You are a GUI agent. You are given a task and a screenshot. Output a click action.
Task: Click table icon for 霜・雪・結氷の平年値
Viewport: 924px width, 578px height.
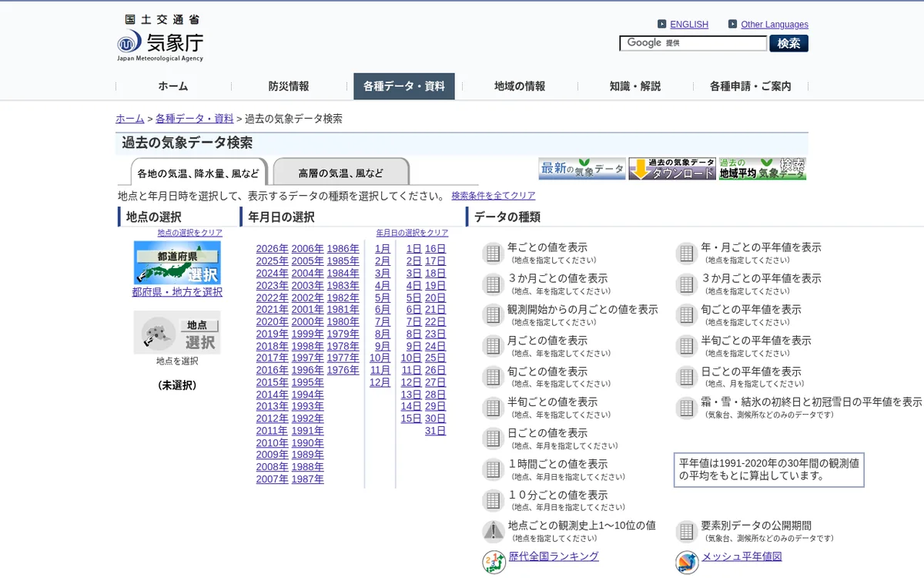point(686,407)
